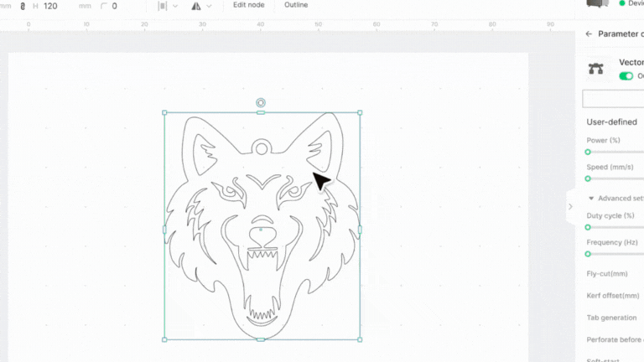
Task: Click the Speed (mm/s) slider handle
Action: point(588,178)
